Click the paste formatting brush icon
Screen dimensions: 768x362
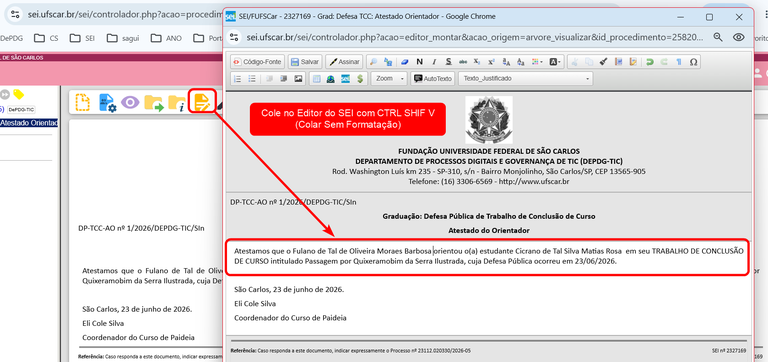click(x=603, y=62)
